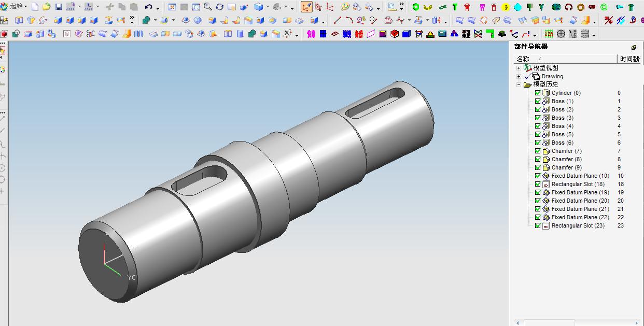Select Boss (5) feature row
Screen dimensions: 644x326
coord(562,134)
